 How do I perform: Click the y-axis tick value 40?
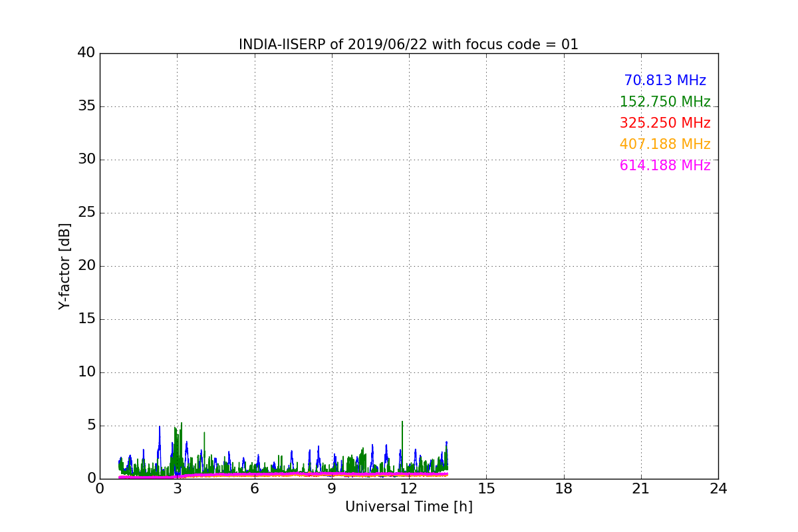pyautogui.click(x=86, y=53)
